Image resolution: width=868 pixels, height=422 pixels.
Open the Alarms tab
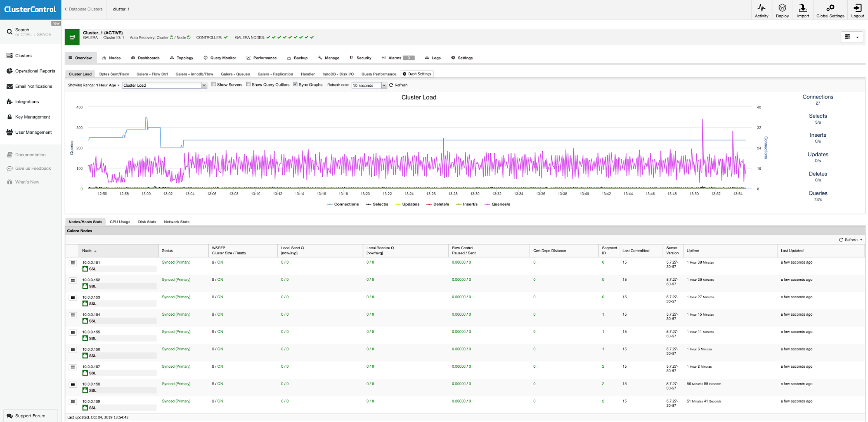[x=398, y=58]
